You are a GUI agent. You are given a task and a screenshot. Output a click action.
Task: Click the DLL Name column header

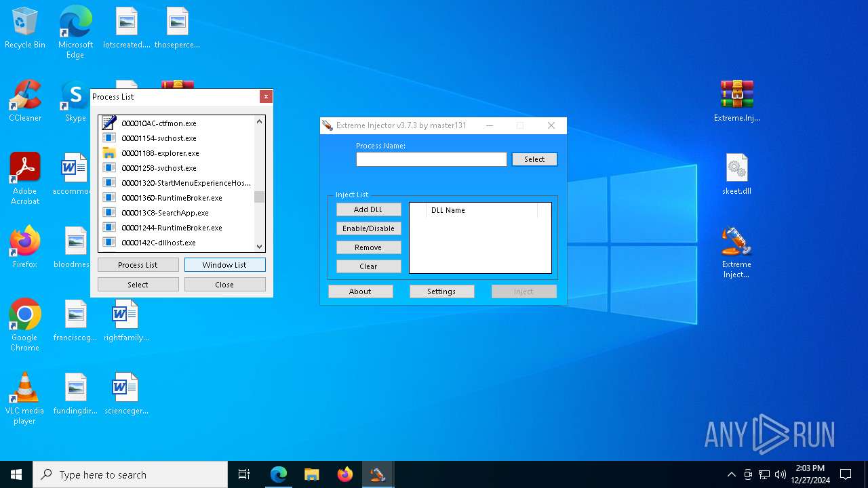(481, 210)
